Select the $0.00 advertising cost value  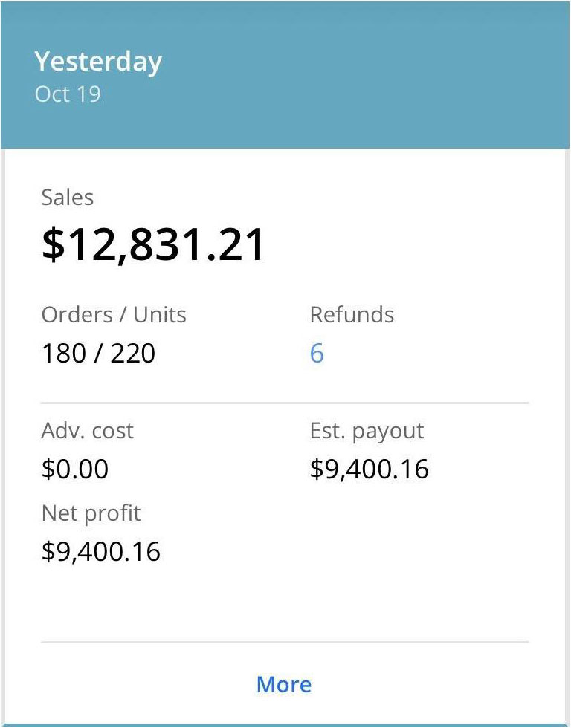pyautogui.click(x=75, y=469)
